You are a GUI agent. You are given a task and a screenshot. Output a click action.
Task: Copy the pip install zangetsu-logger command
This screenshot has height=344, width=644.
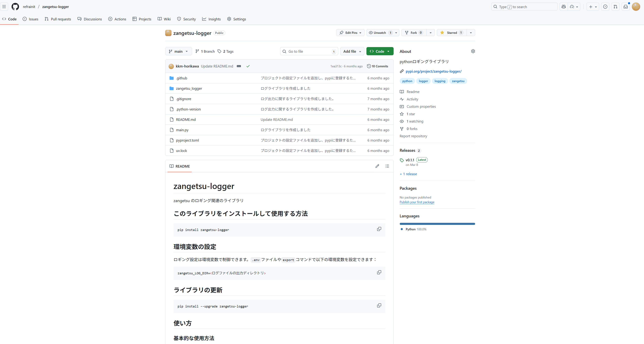point(379,229)
